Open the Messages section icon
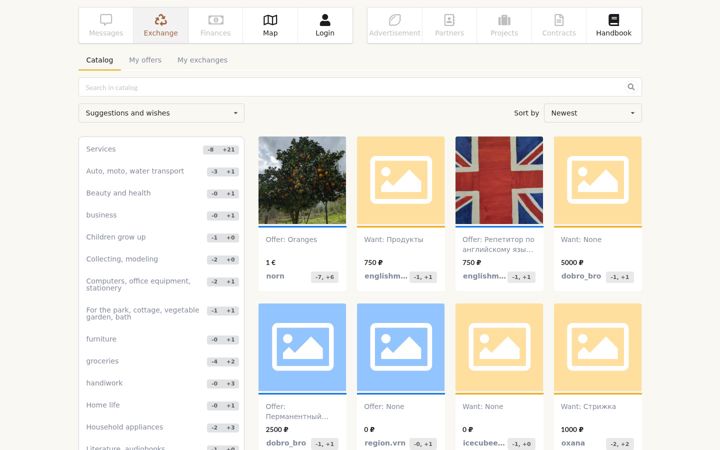This screenshot has height=450, width=720. pos(106,20)
